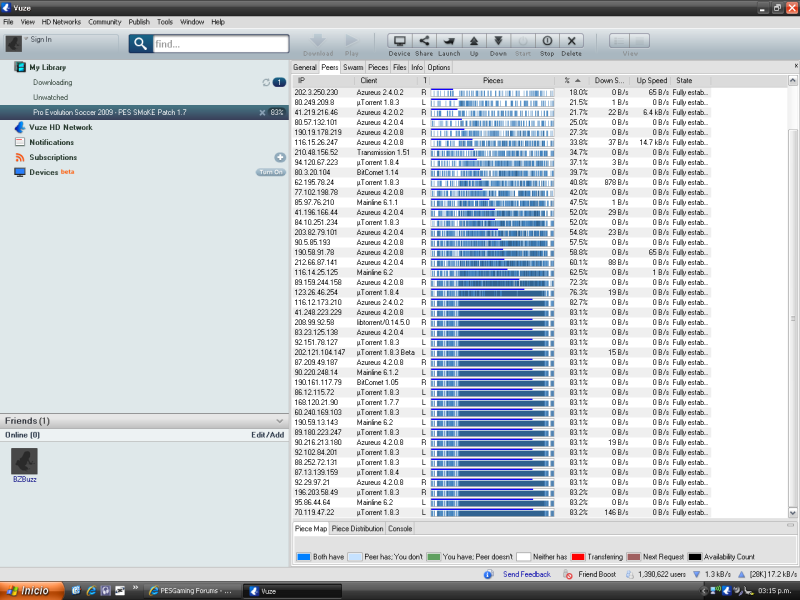Click the Inicio start button
Image resolution: width=800 pixels, height=600 pixels.
click(32, 591)
